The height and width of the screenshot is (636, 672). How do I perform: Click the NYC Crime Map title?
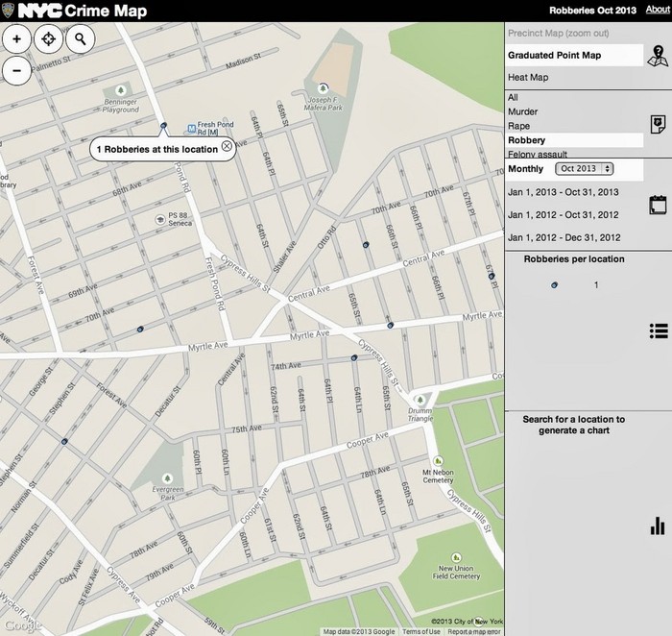tap(83, 11)
